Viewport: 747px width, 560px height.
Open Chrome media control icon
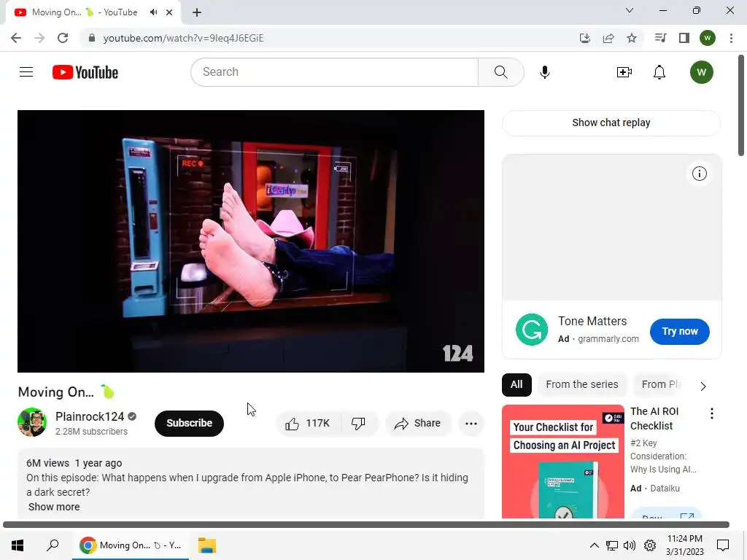click(x=660, y=38)
